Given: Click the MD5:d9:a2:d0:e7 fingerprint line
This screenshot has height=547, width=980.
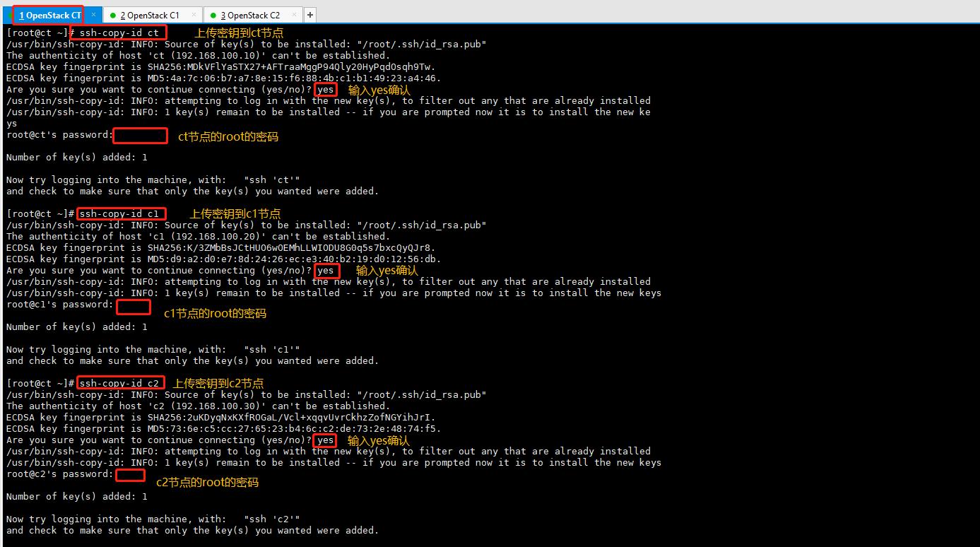Looking at the screenshot, I should (x=223, y=259).
